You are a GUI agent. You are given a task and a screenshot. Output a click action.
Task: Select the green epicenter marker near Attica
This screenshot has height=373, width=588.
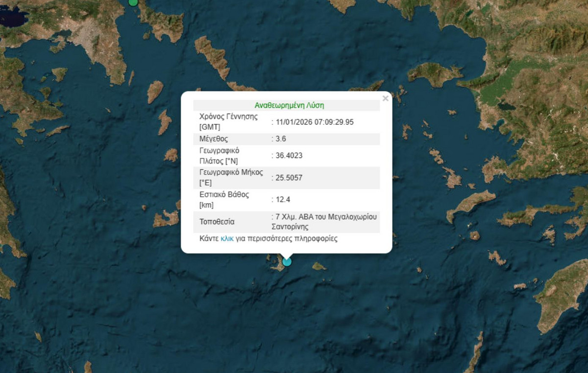pyautogui.click(x=133, y=2)
